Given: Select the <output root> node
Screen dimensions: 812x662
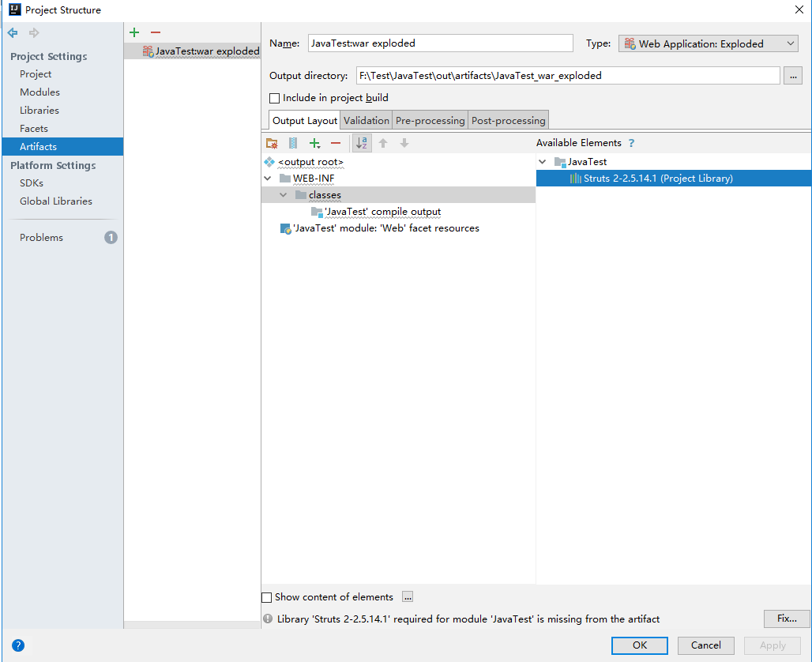Looking at the screenshot, I should [310, 162].
